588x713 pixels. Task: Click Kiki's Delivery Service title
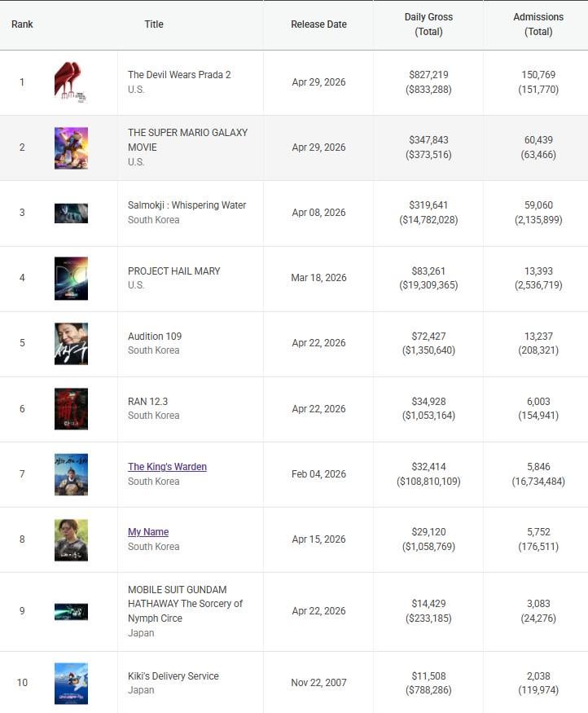(173, 676)
